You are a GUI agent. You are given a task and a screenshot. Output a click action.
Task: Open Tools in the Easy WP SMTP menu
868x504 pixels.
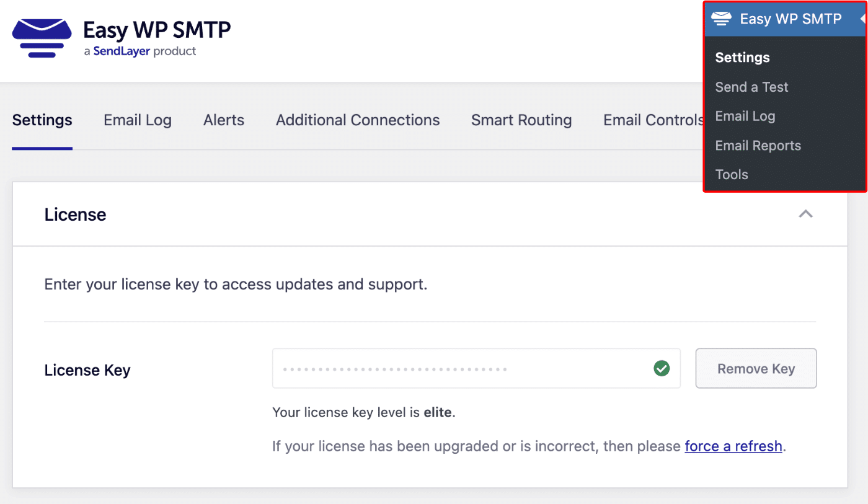pyautogui.click(x=731, y=174)
